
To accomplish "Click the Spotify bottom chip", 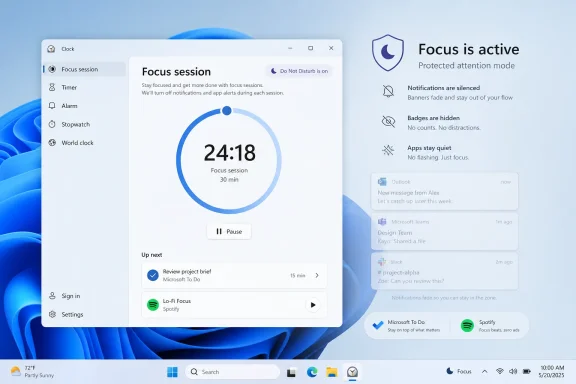I will pyautogui.click(x=490, y=326).
